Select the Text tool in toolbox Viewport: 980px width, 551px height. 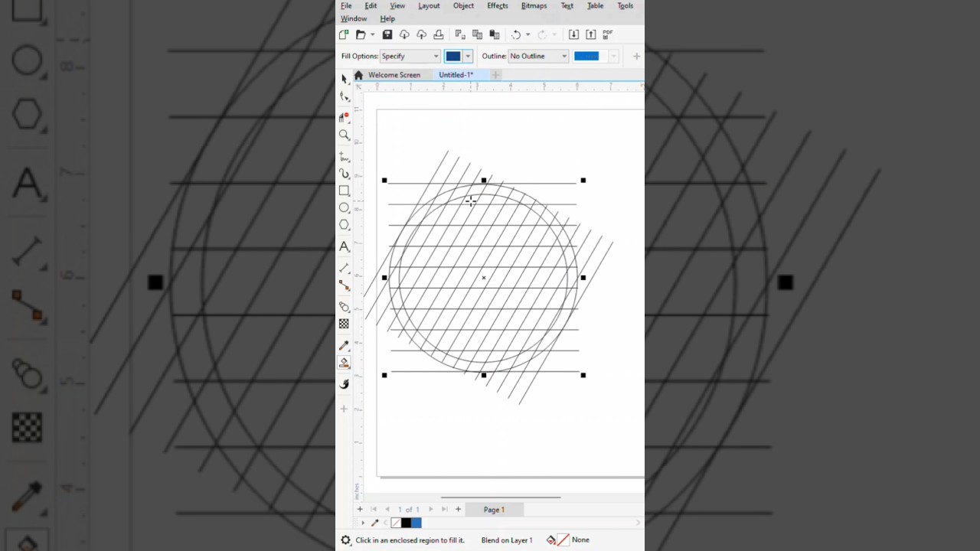(344, 246)
